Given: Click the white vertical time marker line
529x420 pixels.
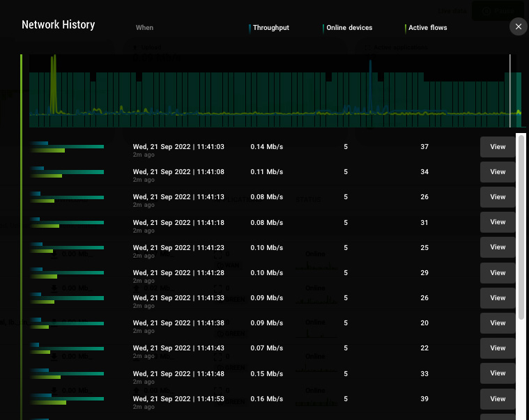Looking at the screenshot, I should tap(509, 91).
